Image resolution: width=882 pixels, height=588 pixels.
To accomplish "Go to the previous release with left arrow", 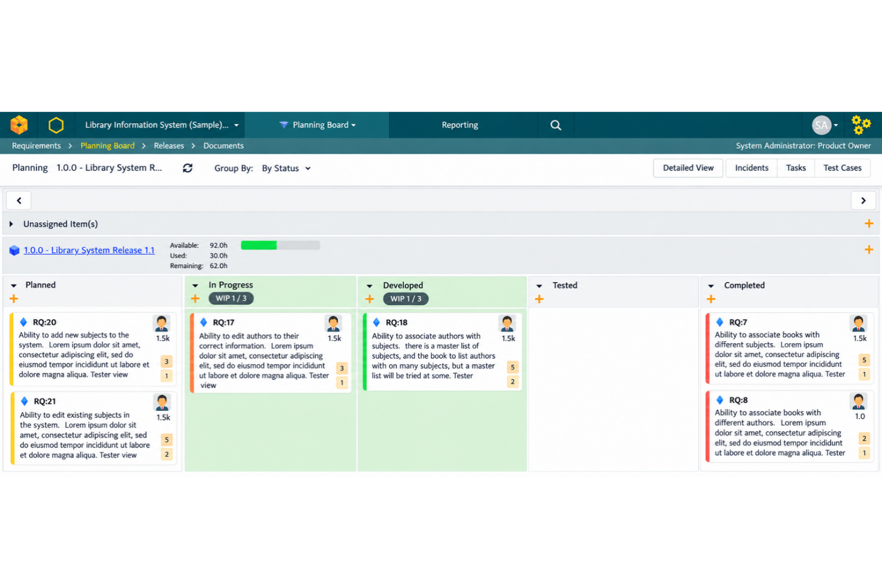I will coord(19,201).
